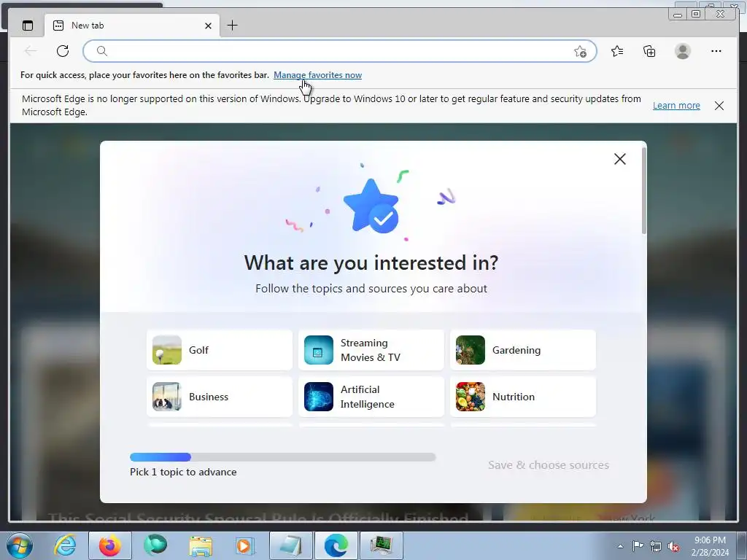Viewport: 747px width, 560px height.
Task: Show hidden system tray icons
Action: pos(620,546)
